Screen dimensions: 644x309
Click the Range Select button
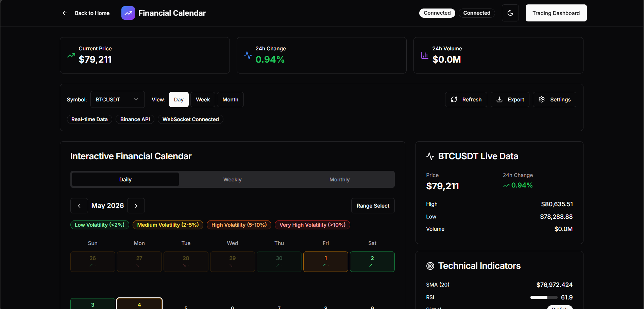coord(373,206)
